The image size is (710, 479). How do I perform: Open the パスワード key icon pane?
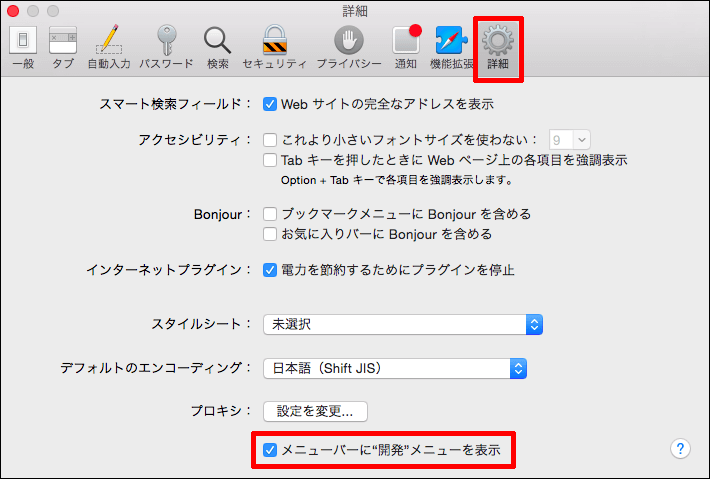[x=166, y=47]
